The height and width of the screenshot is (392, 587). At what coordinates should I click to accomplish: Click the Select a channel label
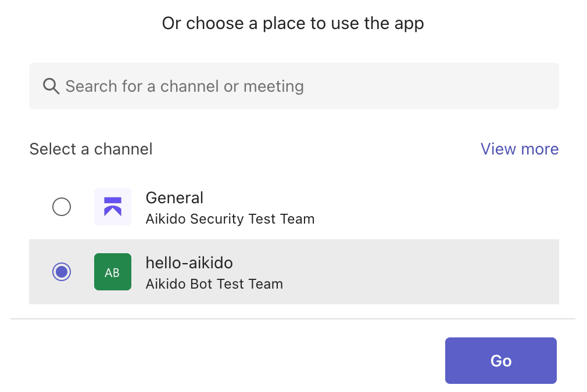click(x=91, y=149)
